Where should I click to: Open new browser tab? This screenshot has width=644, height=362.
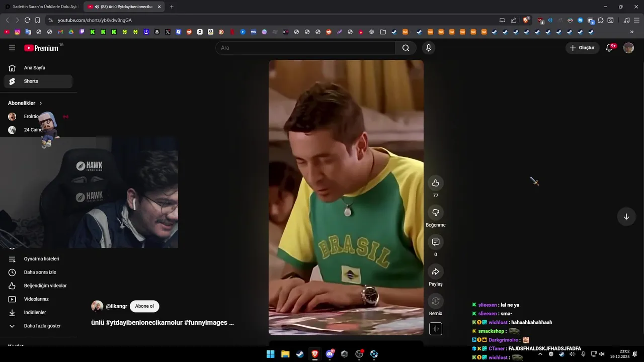tap(172, 7)
